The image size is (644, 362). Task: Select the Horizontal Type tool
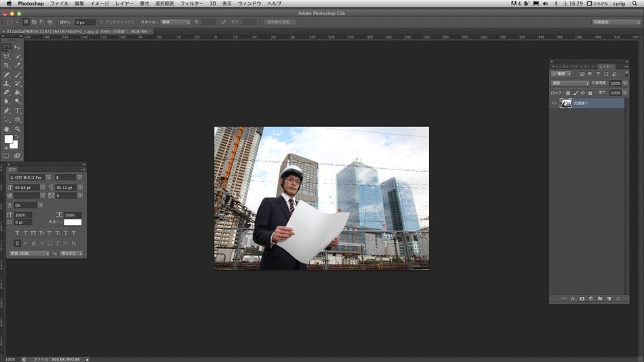point(18,110)
